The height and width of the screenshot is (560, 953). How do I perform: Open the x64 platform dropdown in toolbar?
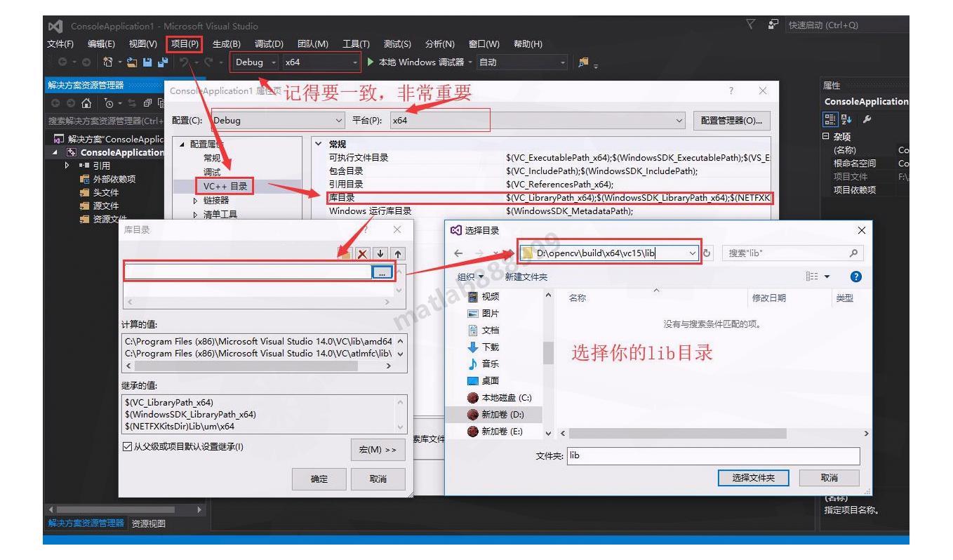click(321, 62)
